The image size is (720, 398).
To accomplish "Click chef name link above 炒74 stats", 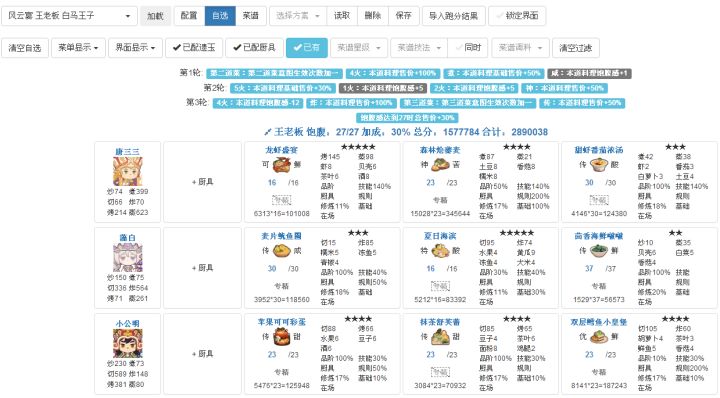I will pos(128,151).
